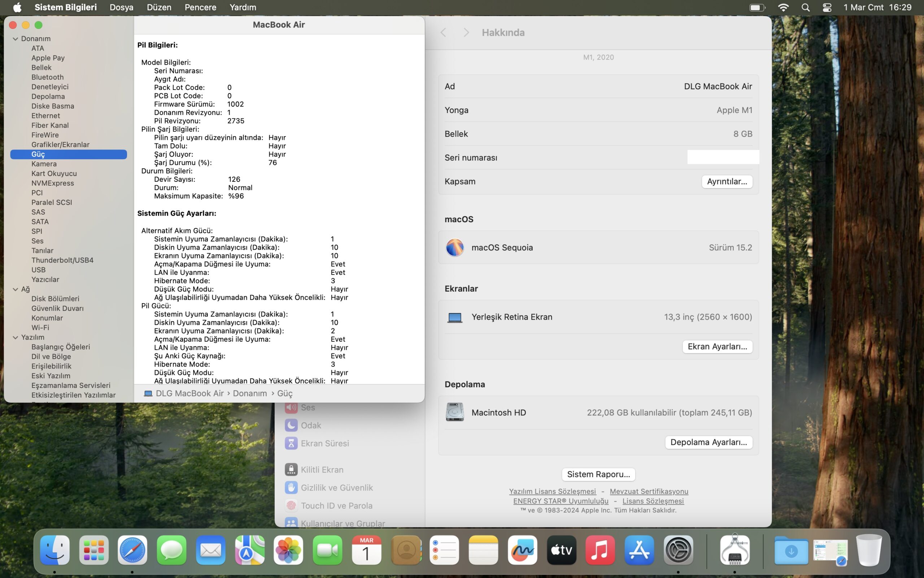Select Başlangıç Öğeleri in the sidebar
Screen dimensions: 924x578
pos(61,347)
